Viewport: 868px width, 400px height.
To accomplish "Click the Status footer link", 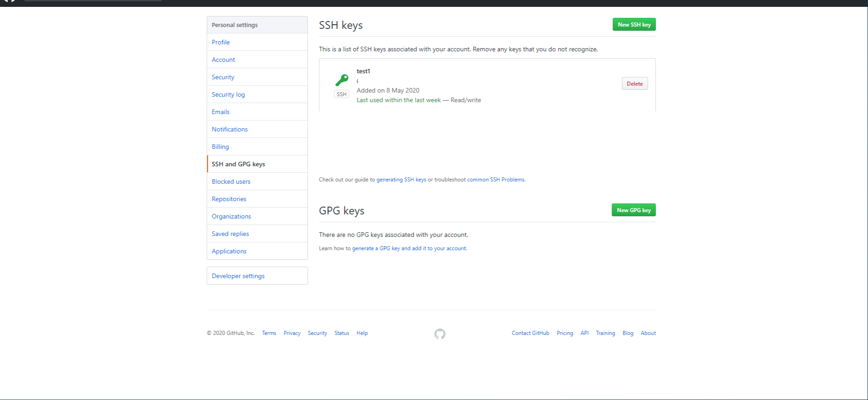I will 342,333.
